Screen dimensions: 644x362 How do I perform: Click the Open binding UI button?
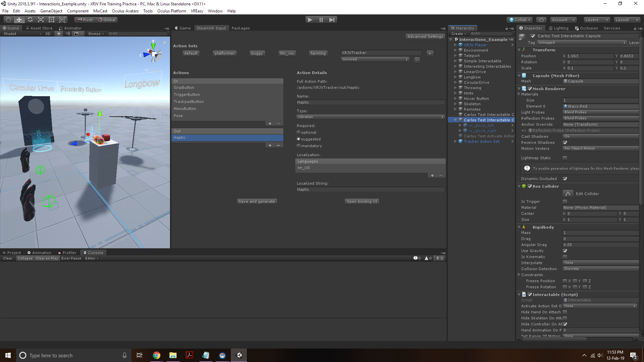point(362,201)
